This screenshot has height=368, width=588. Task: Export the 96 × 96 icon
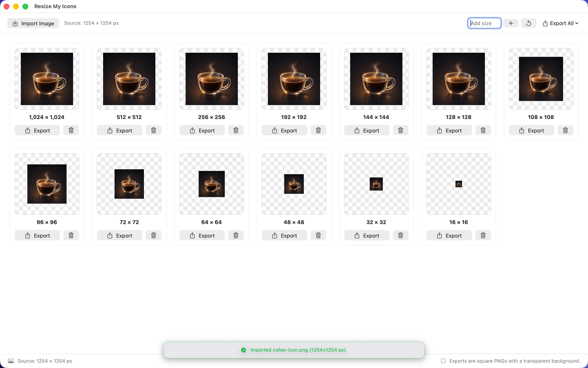point(37,236)
